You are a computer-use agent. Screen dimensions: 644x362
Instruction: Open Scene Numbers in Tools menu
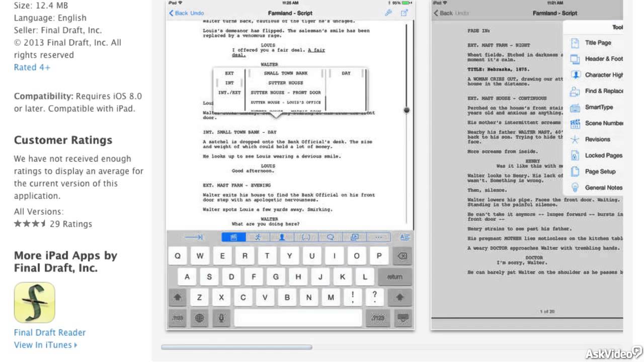point(596,123)
